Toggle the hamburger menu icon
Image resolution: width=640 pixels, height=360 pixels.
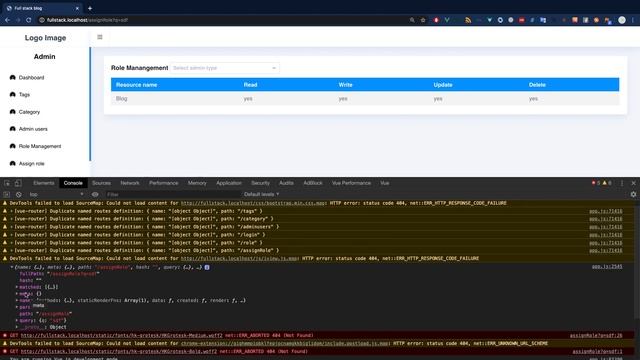click(100, 37)
